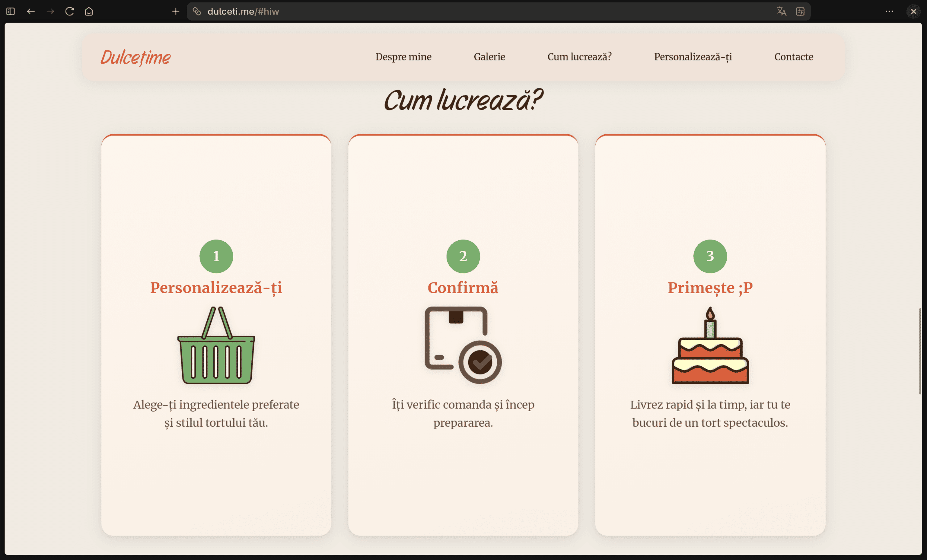Viewport: 927px width, 560px height.
Task: Open the three-dots browser menu
Action: [x=889, y=11]
